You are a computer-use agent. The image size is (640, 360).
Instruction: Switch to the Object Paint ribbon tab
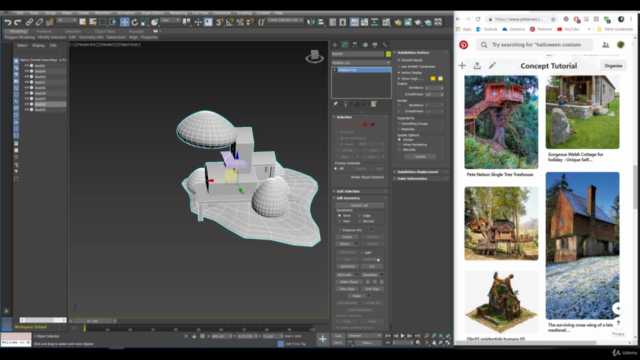point(105,31)
